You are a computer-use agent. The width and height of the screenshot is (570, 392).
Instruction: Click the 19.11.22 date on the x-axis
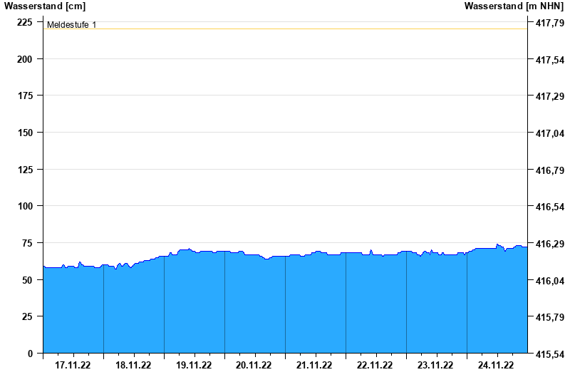(194, 366)
